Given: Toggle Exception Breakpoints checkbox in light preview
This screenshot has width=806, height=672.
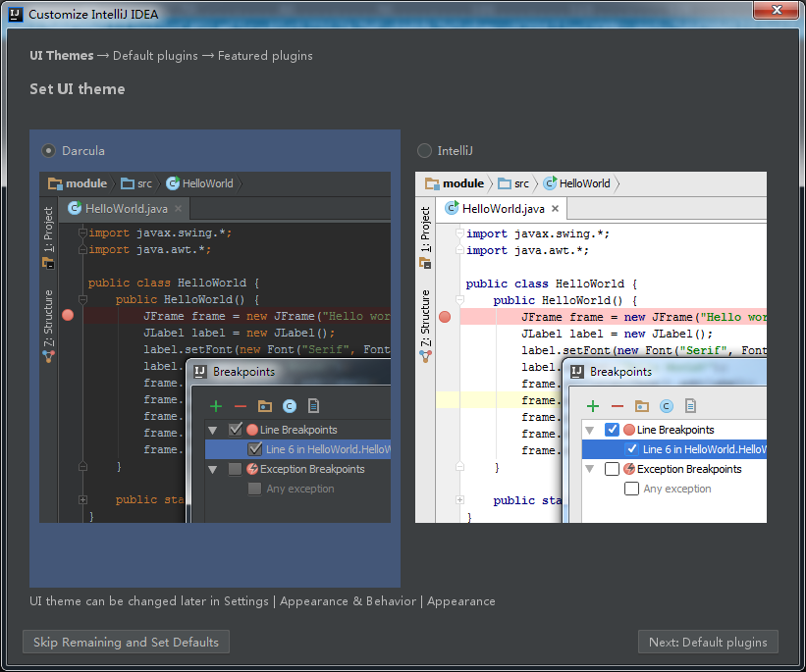Looking at the screenshot, I should (x=612, y=469).
